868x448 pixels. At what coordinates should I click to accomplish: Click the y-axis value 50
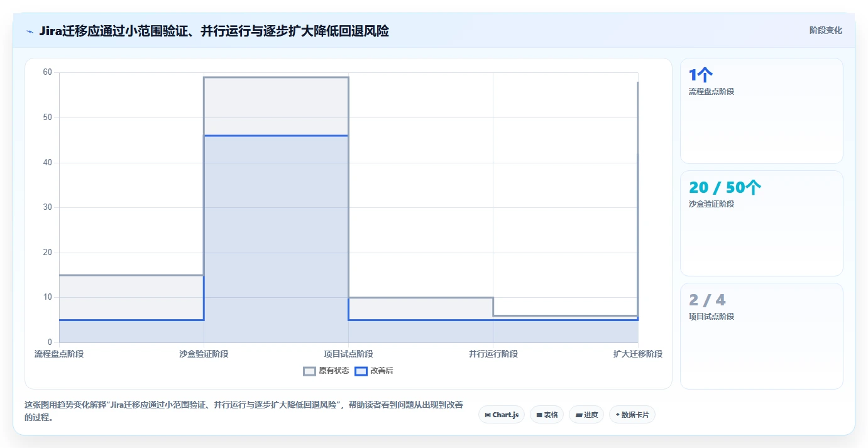(x=47, y=117)
